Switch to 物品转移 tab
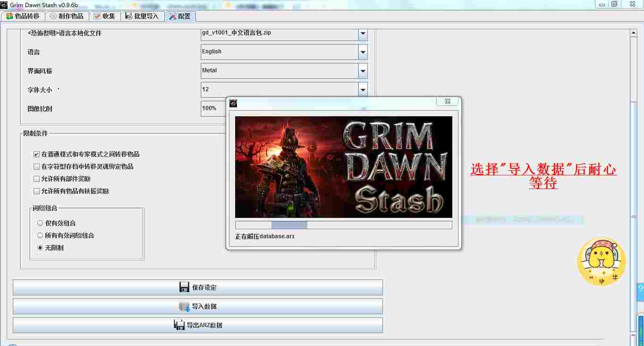The image size is (644, 346). pos(23,16)
